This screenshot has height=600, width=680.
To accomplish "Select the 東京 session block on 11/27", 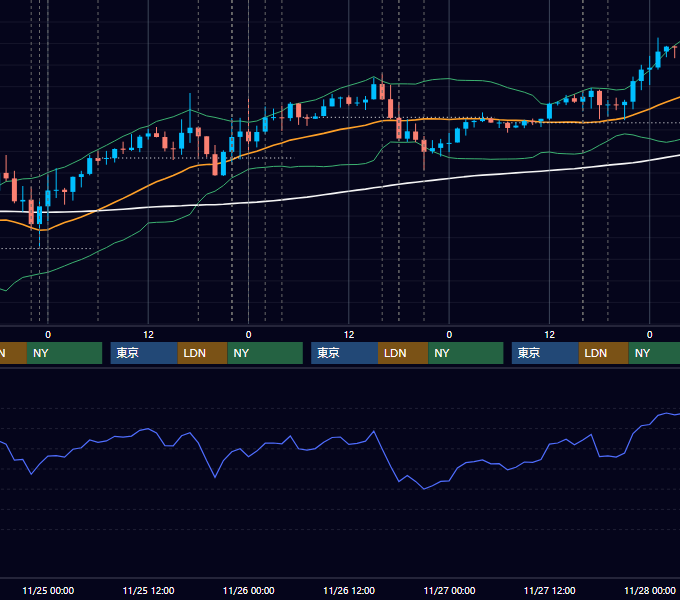I will point(545,353).
